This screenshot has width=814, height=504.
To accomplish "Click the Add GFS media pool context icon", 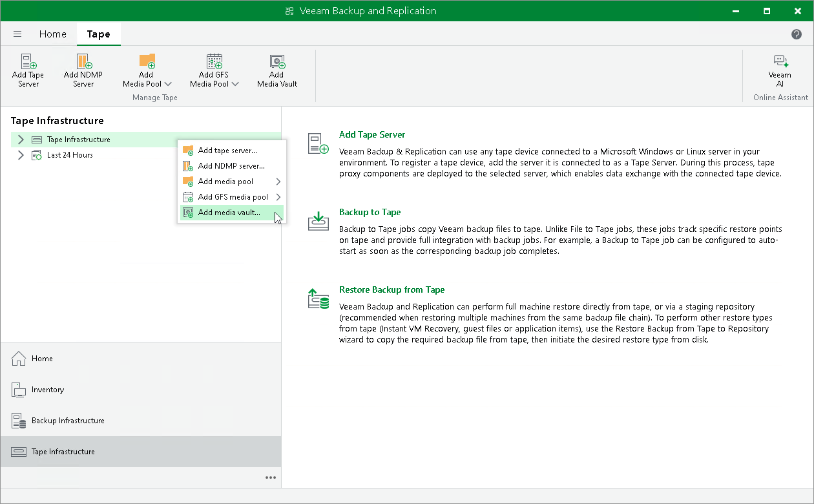I will [x=188, y=197].
